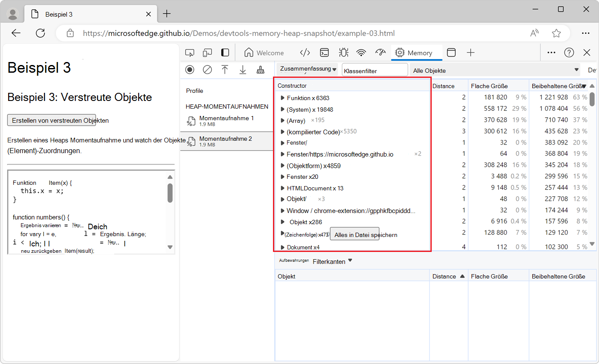The height and width of the screenshot is (364, 599).
Task: Open DevTools help icon
Action: [569, 53]
